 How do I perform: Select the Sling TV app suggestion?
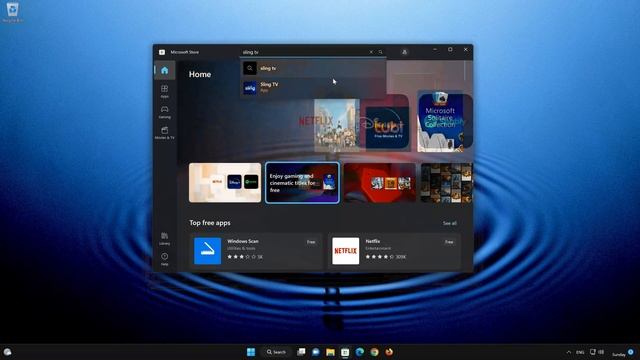tap(313, 87)
